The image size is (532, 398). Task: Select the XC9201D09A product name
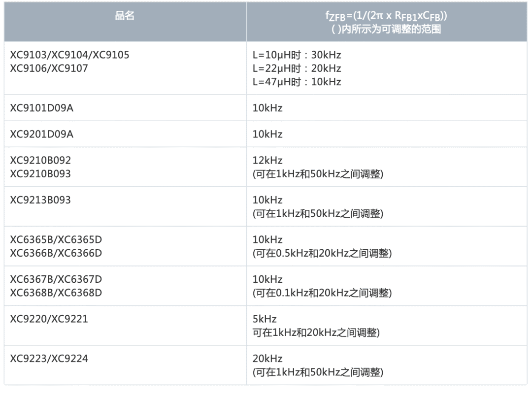(x=41, y=134)
